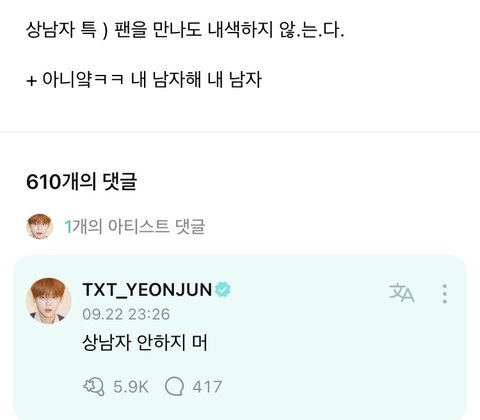Click the verified badge next to TXT_YEONJUN
The height and width of the screenshot is (420, 480).
coord(222,289)
